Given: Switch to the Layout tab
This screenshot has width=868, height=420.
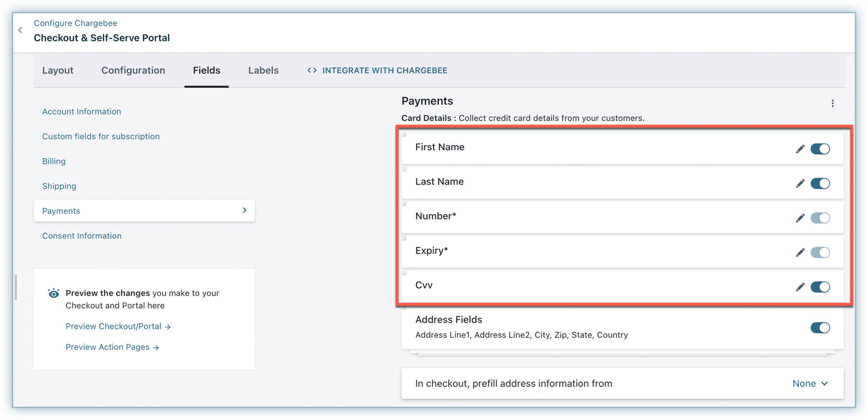Looking at the screenshot, I should [58, 71].
